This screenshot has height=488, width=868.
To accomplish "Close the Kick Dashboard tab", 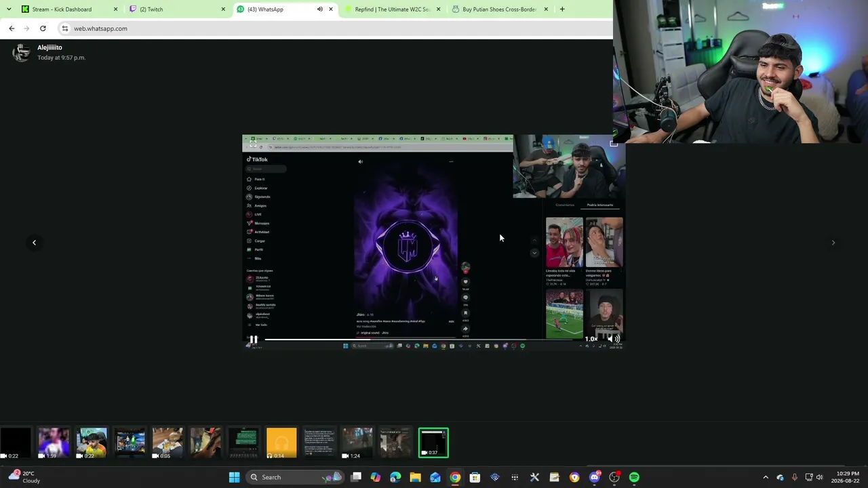I will click(115, 9).
